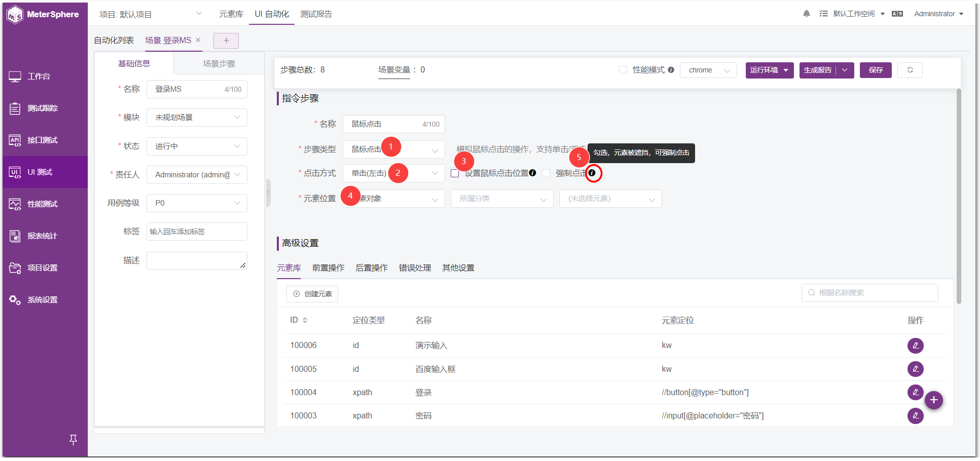980x461 pixels.
Task: Open the 场景变量 link
Action: tap(394, 70)
